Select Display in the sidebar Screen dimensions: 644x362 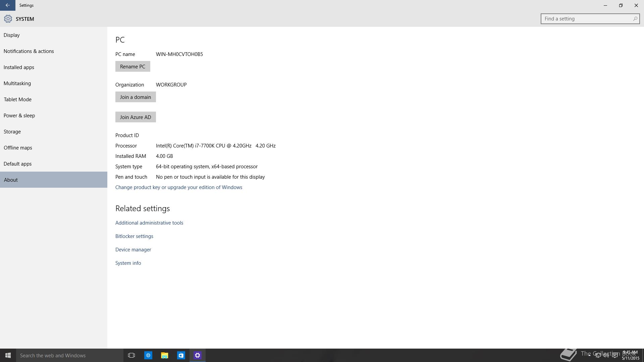click(x=54, y=35)
